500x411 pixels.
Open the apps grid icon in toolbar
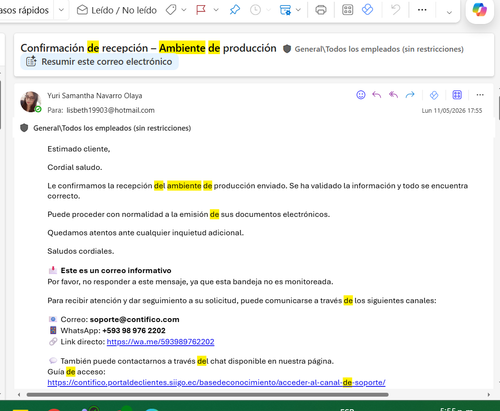tap(347, 10)
